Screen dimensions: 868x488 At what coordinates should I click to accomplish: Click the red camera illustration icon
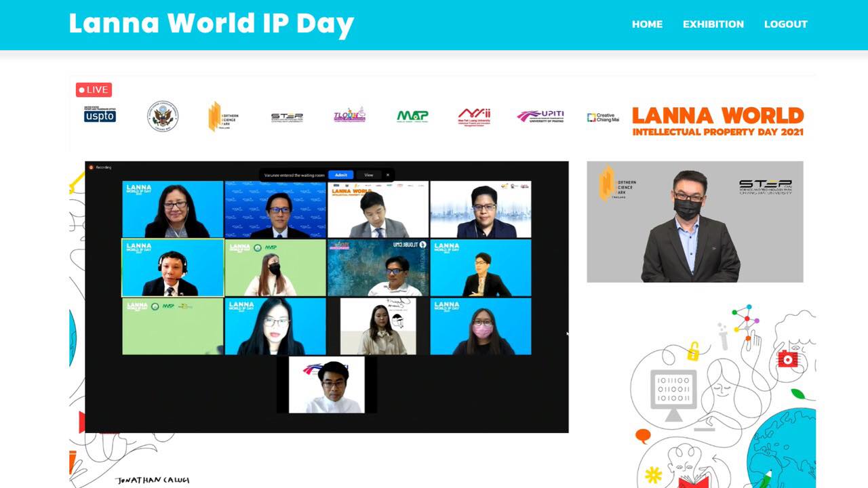click(x=787, y=359)
